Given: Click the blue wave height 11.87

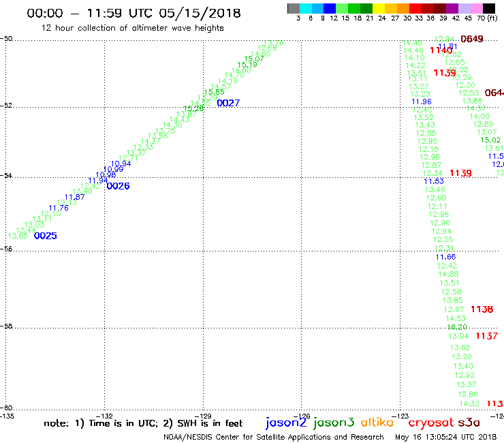Looking at the screenshot, I should (x=74, y=197).
